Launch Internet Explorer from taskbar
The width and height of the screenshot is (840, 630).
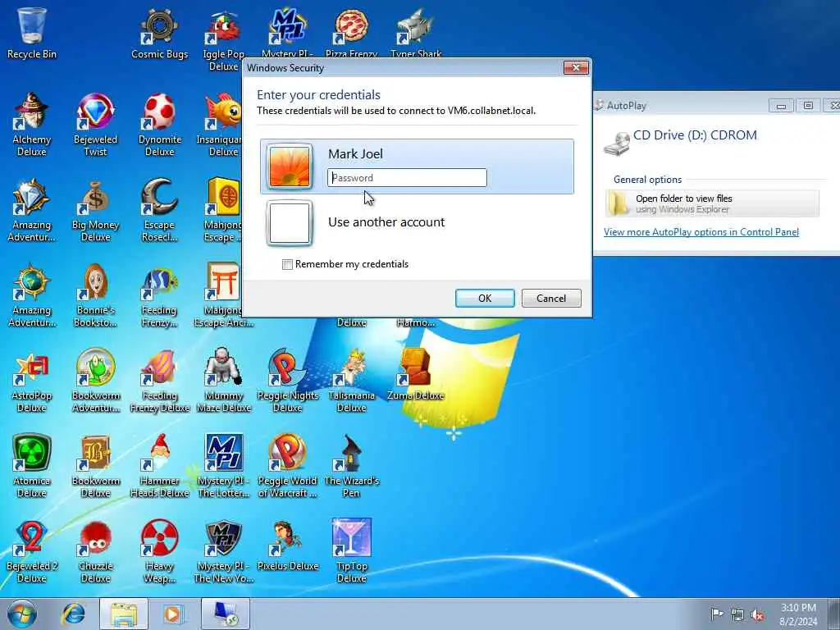pyautogui.click(x=73, y=614)
